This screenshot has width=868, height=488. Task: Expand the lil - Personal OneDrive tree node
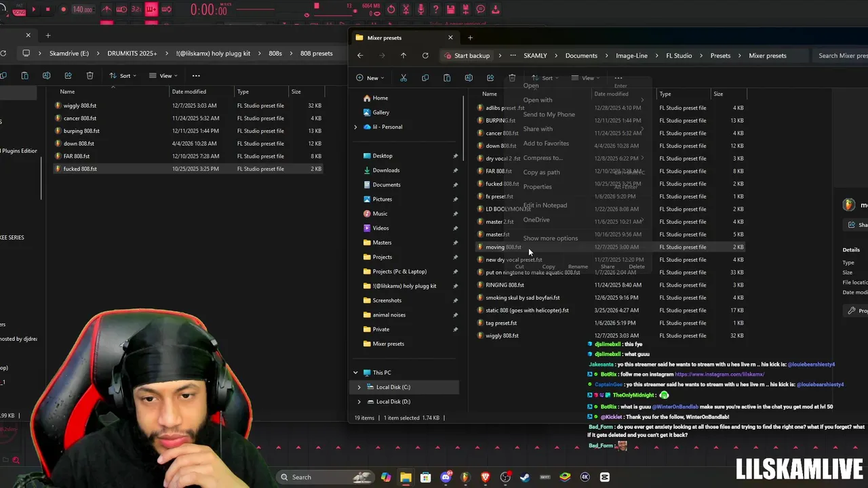click(355, 127)
